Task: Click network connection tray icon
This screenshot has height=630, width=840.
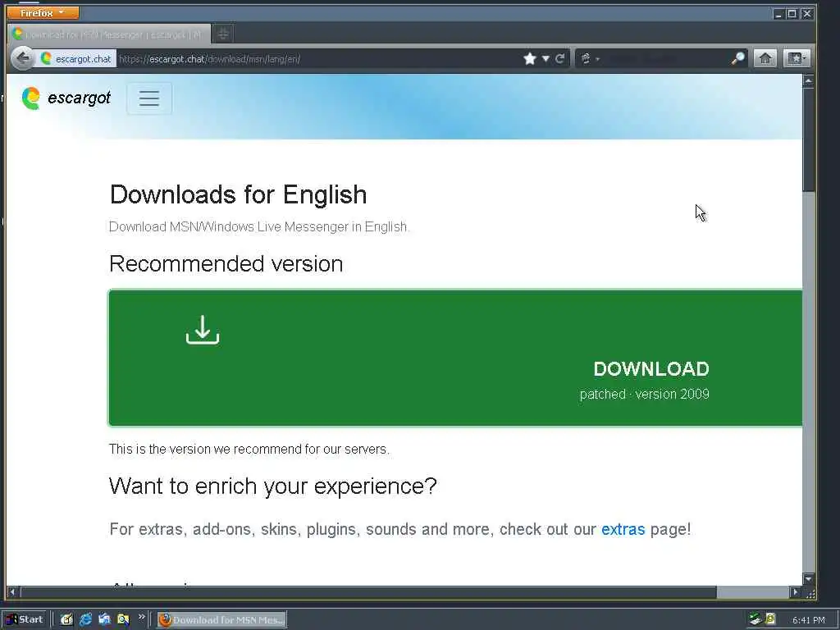Action: point(756,619)
